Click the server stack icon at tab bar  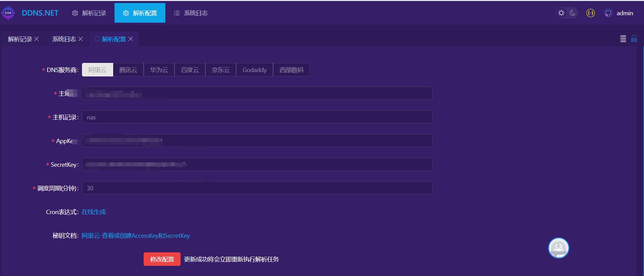point(623,39)
